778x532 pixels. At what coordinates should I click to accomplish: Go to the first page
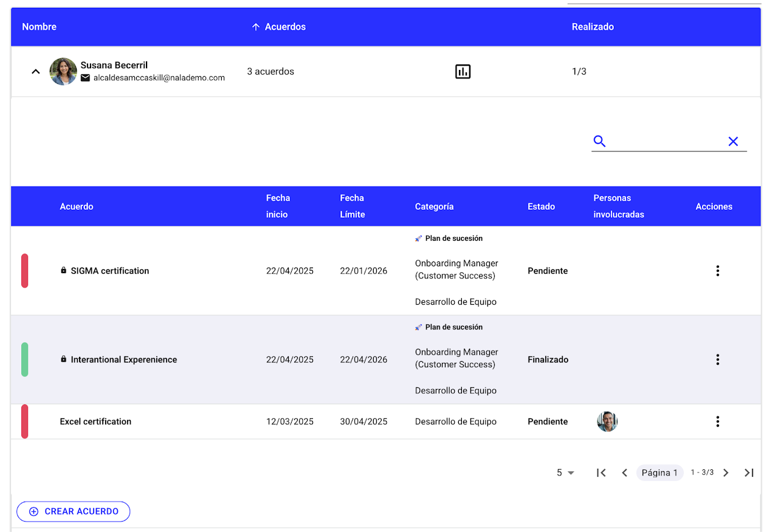coord(601,472)
